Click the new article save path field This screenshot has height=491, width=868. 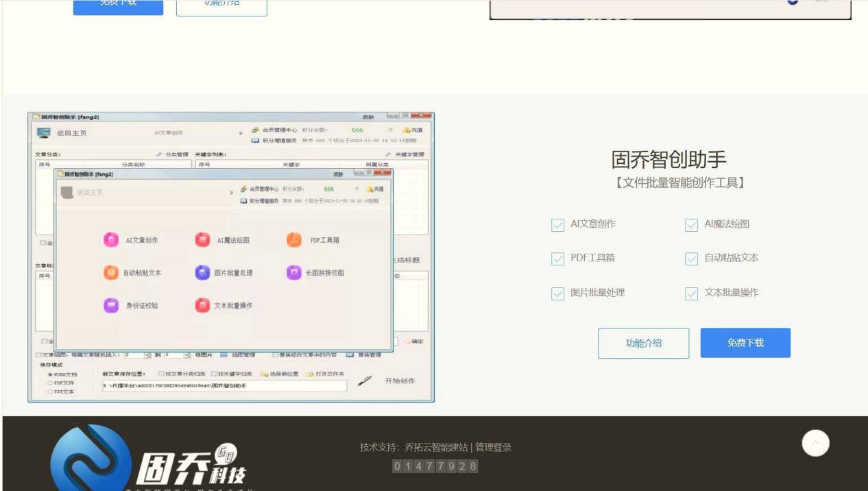pyautogui.click(x=224, y=386)
